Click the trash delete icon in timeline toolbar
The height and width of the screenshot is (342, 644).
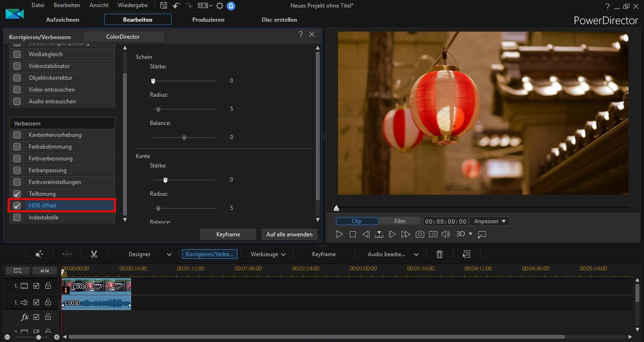[440, 254]
